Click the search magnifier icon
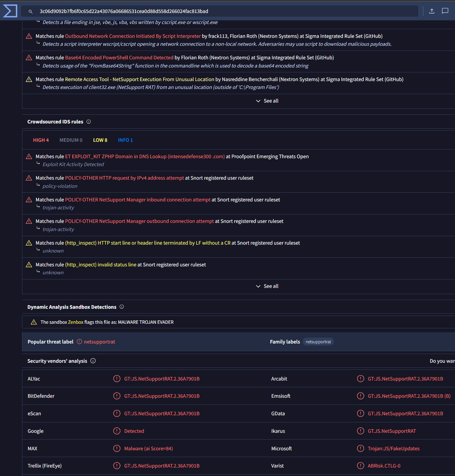455x476 pixels. point(31,12)
